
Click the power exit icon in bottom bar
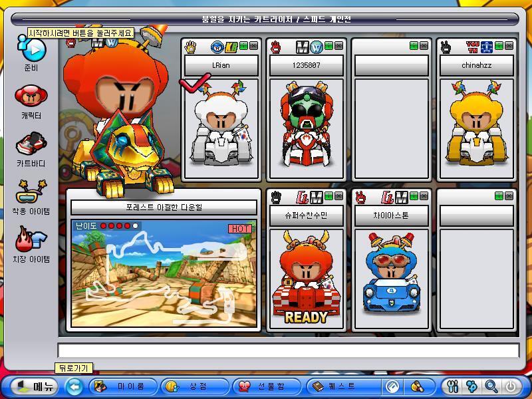[x=511, y=386]
